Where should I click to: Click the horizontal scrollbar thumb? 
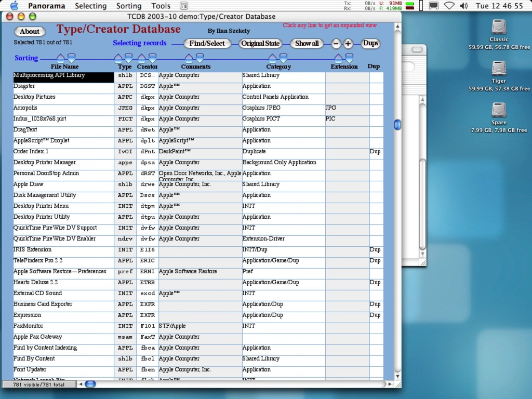pyautogui.click(x=90, y=384)
